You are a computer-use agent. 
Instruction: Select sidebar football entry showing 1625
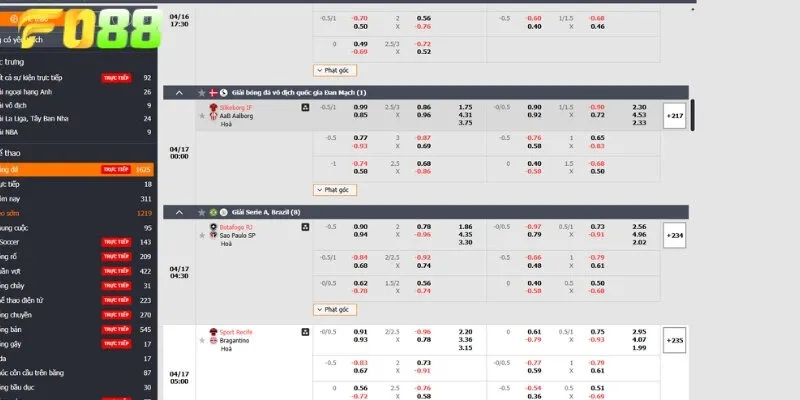click(x=77, y=169)
